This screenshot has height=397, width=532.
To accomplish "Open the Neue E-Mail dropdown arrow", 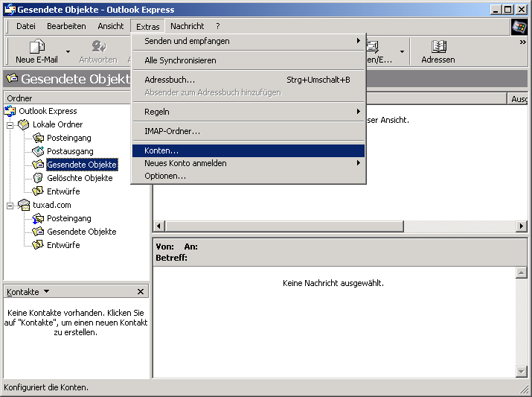I will (68, 51).
